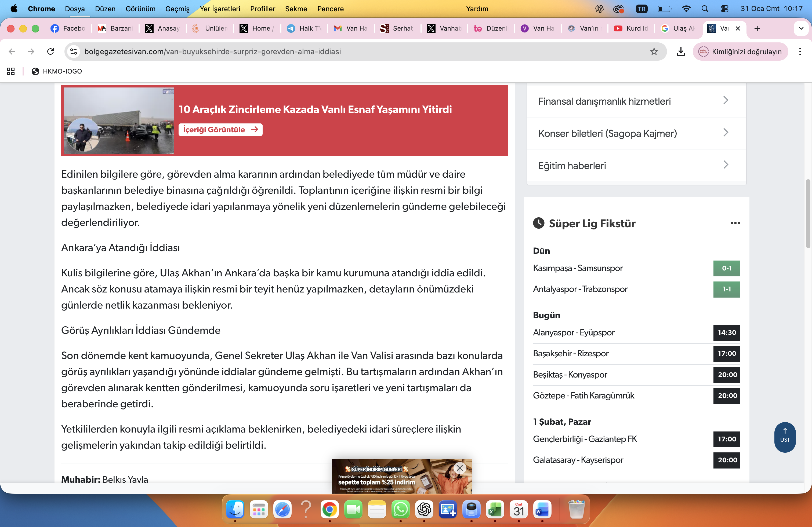Close the active Van tab

click(738, 28)
